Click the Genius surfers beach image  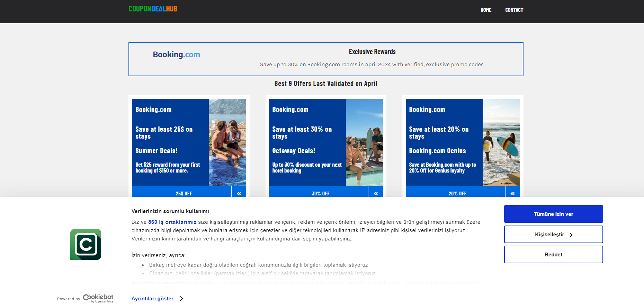(501, 142)
